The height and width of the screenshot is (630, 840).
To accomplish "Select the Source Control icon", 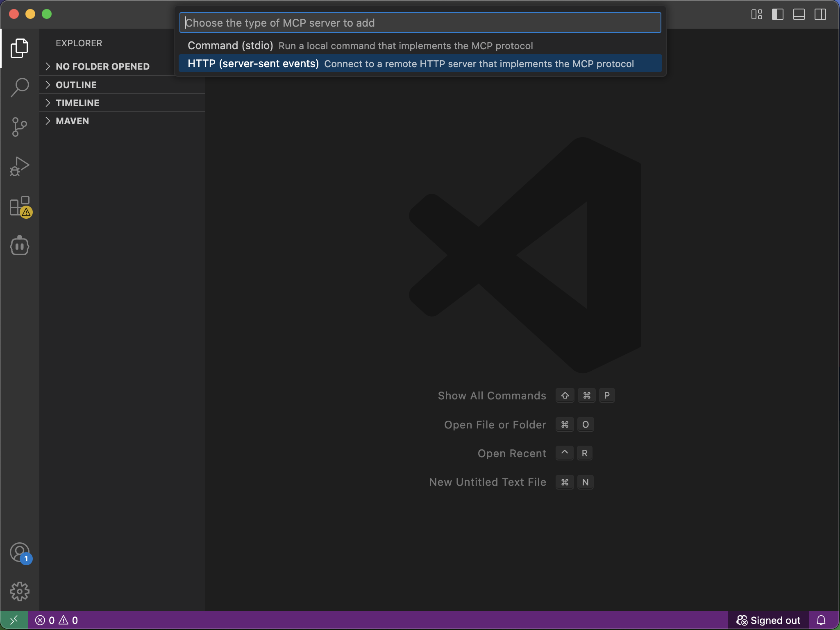I will 19,127.
